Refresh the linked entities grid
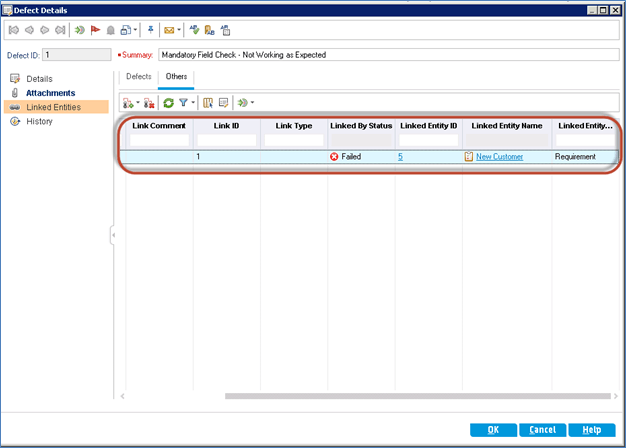 168,102
